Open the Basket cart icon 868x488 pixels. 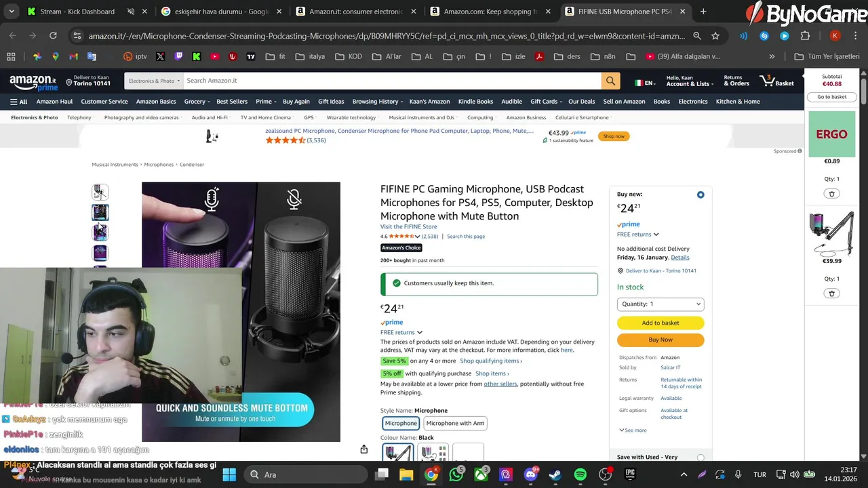pos(777,81)
